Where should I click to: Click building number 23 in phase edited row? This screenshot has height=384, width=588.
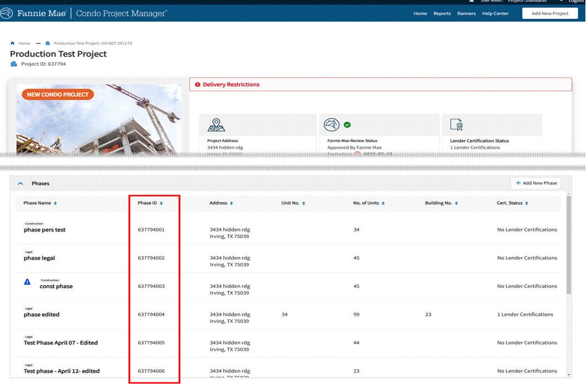(428, 315)
